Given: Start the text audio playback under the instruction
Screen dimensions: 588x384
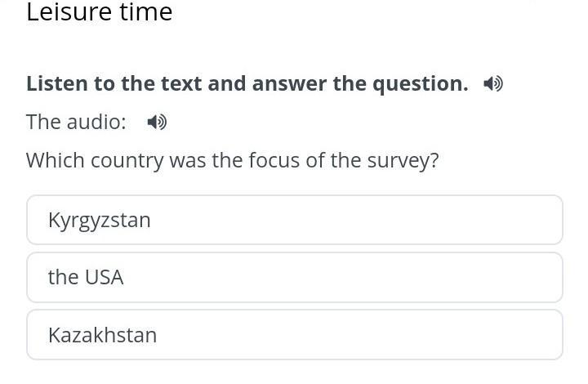Looking at the screenshot, I should [157, 123].
